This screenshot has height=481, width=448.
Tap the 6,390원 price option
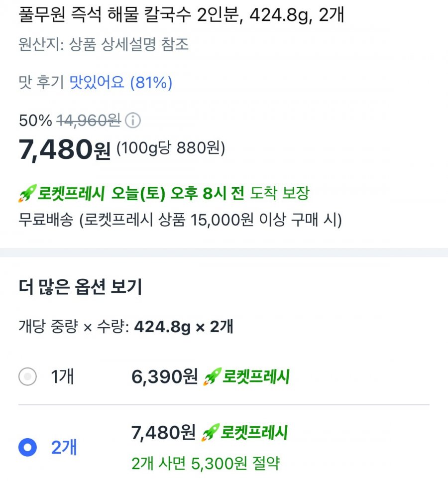coord(164,377)
